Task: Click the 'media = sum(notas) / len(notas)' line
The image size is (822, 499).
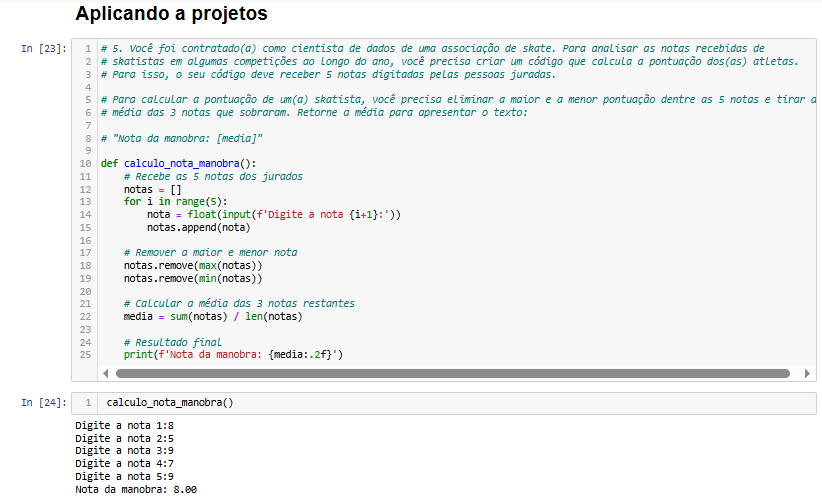Action: [213, 317]
